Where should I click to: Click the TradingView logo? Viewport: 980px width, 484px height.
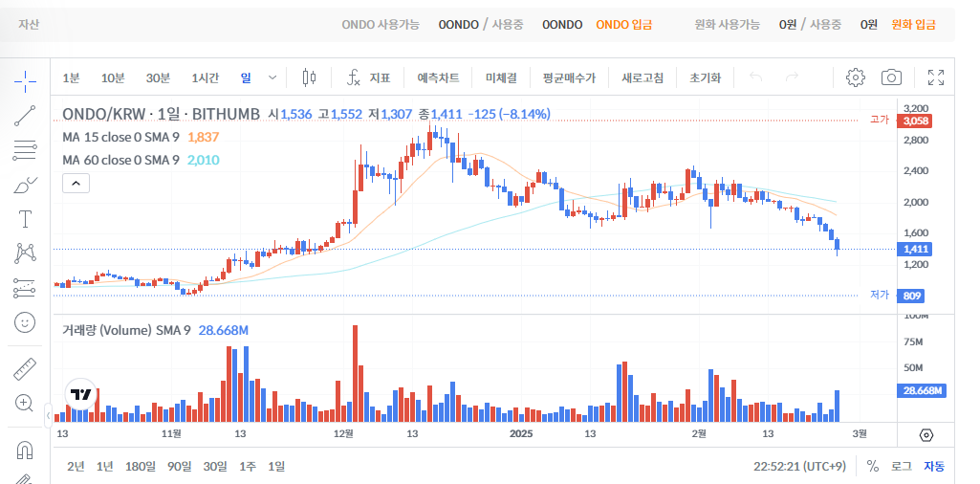(x=81, y=395)
